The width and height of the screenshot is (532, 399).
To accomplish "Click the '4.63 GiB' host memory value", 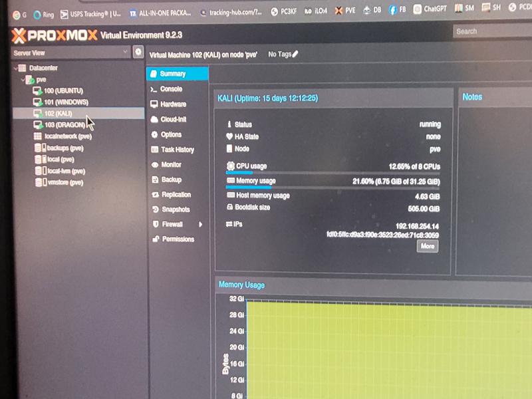I will (x=427, y=196).
